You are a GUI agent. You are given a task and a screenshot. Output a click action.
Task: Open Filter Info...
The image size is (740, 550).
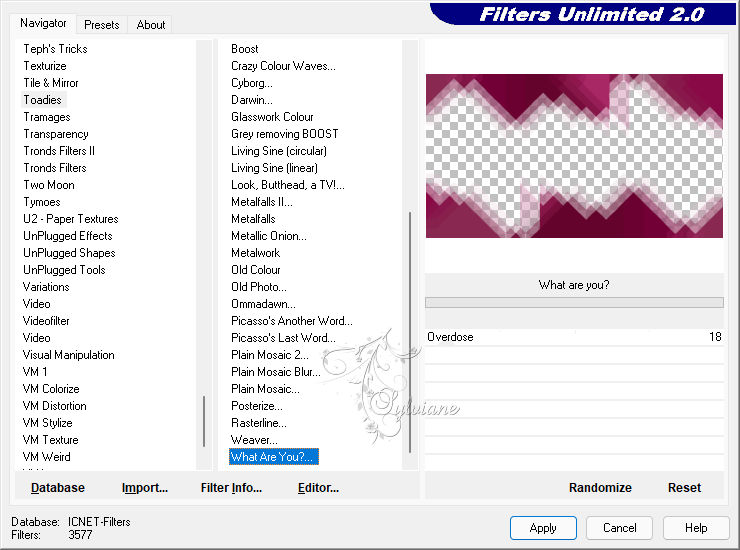click(231, 488)
